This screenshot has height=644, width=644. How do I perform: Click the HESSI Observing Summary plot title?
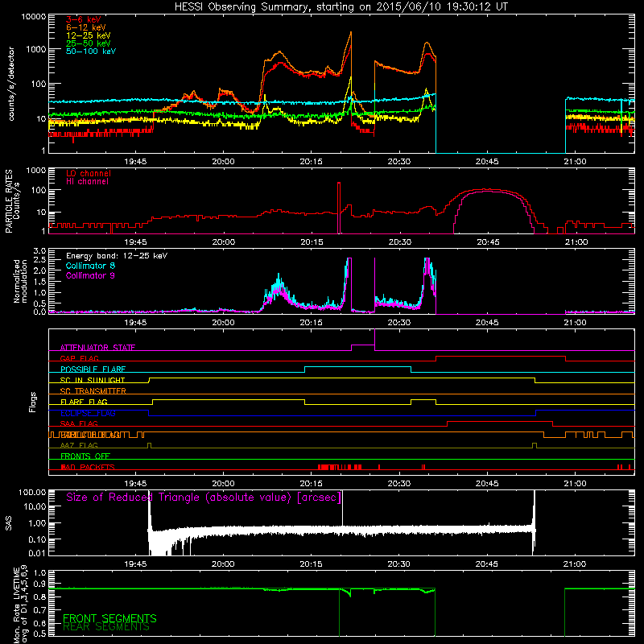(341, 7)
